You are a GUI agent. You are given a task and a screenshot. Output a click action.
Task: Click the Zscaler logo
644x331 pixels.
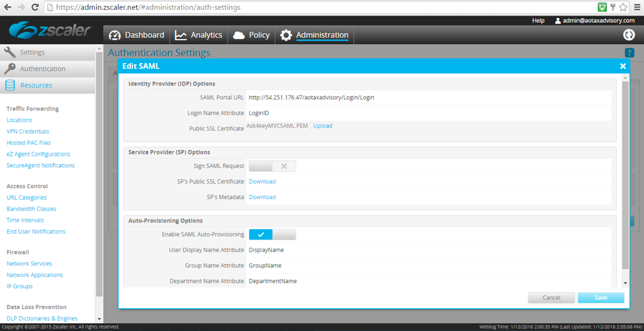coord(50,31)
